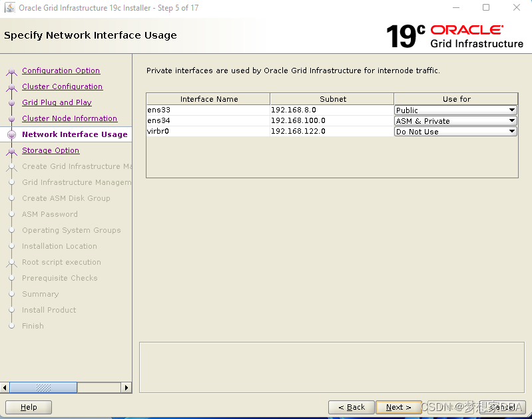Image resolution: width=532 pixels, height=419 pixels.
Task: Open the Configuration Option step
Action: pyautogui.click(x=61, y=70)
